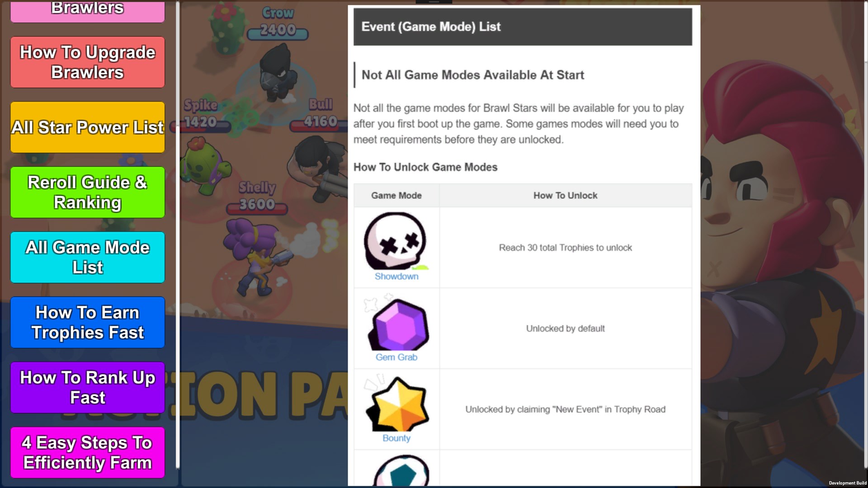This screenshot has width=868, height=488.
Task: Click the Bounty star icon
Action: pyautogui.click(x=396, y=403)
